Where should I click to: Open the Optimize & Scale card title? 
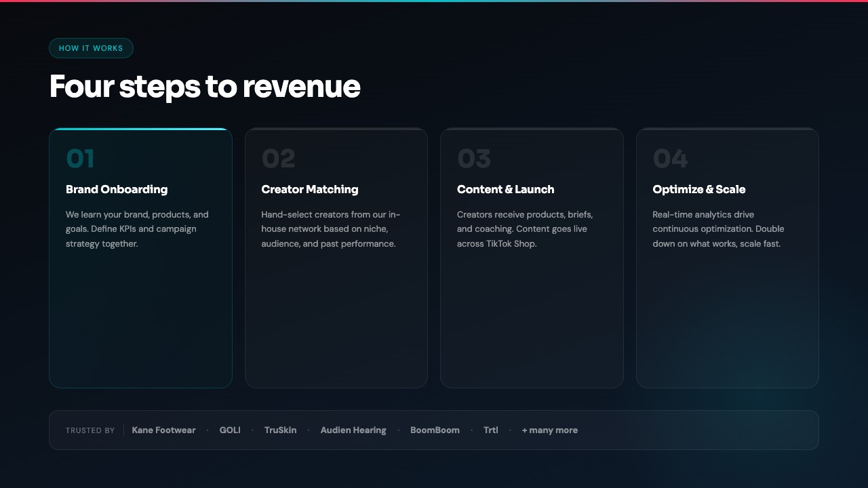coord(698,189)
